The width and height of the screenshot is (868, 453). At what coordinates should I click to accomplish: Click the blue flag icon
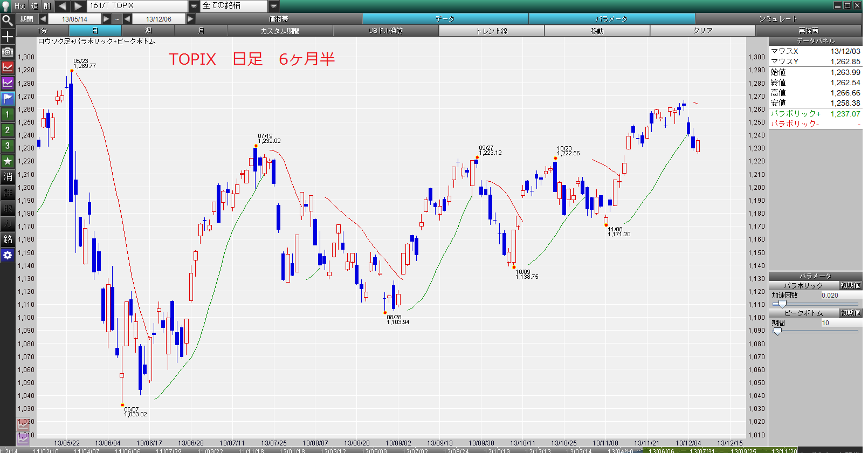pyautogui.click(x=8, y=99)
